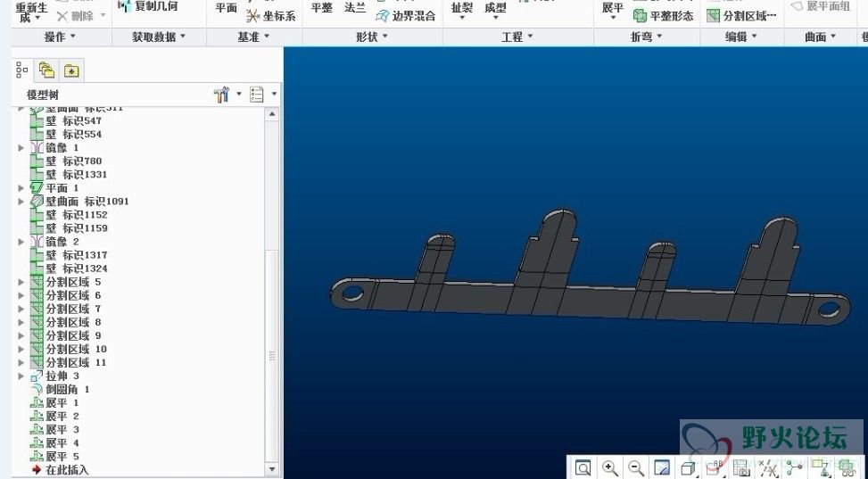
Task: Open the View Manager icon
Action: (741, 468)
